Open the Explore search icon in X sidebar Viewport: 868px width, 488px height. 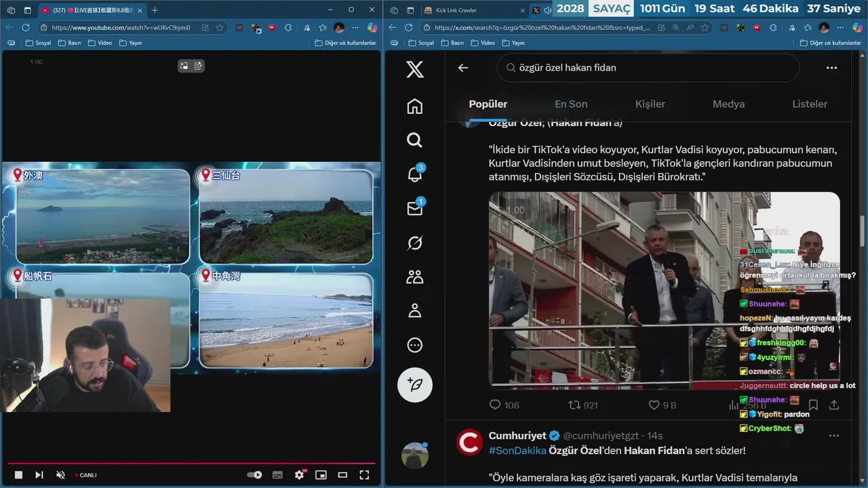click(x=415, y=140)
